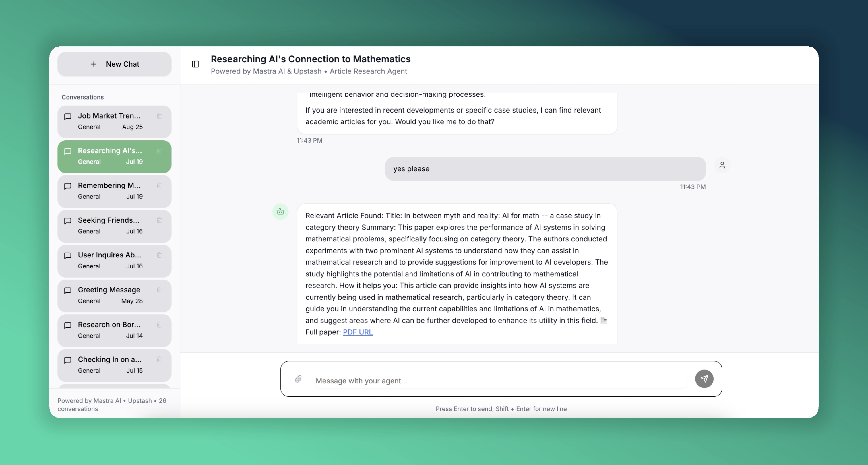Start a New Chat

pyautogui.click(x=115, y=64)
